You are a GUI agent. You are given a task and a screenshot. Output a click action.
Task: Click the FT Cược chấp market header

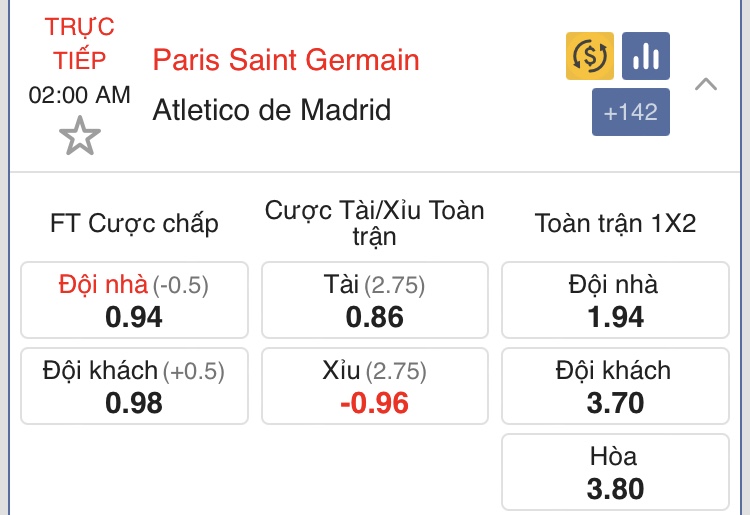point(134,223)
